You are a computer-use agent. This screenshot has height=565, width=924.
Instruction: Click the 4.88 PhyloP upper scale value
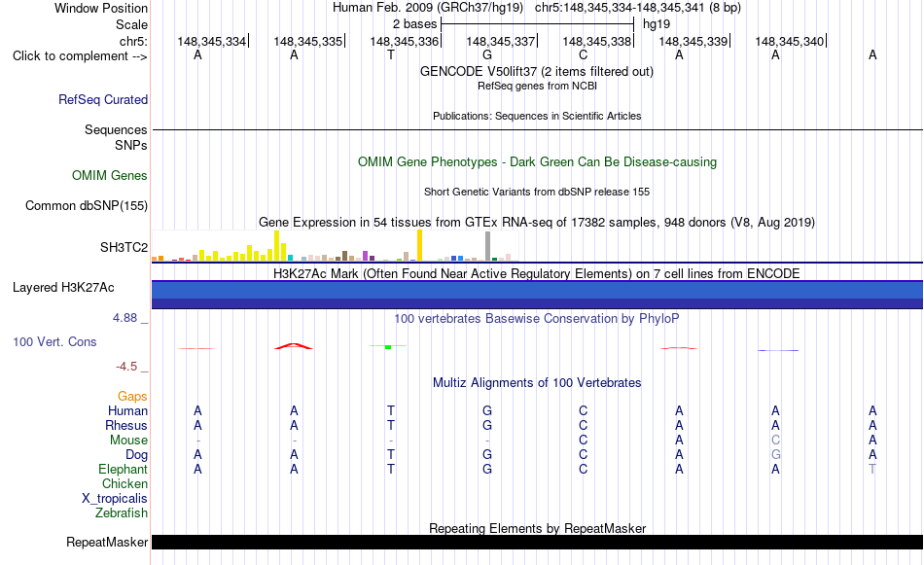click(124, 318)
